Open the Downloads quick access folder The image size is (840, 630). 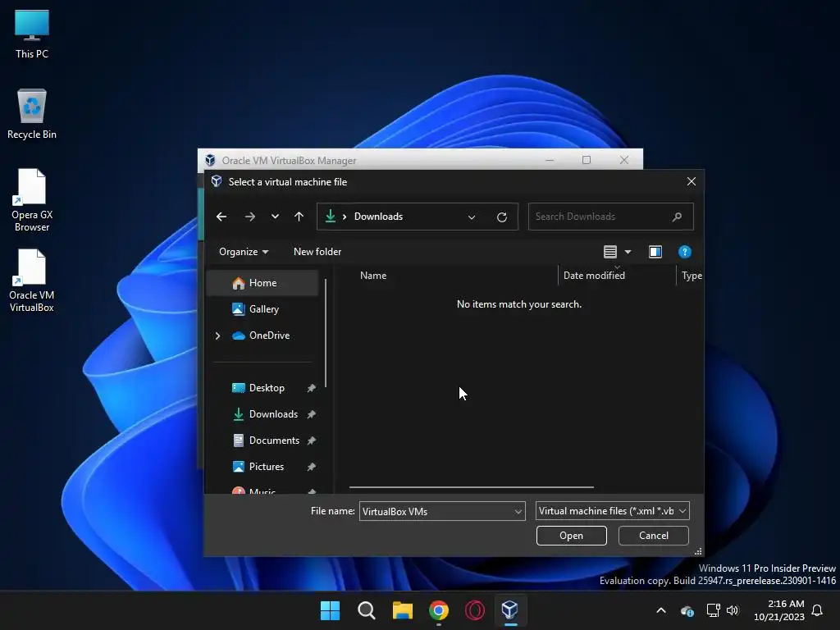273,414
